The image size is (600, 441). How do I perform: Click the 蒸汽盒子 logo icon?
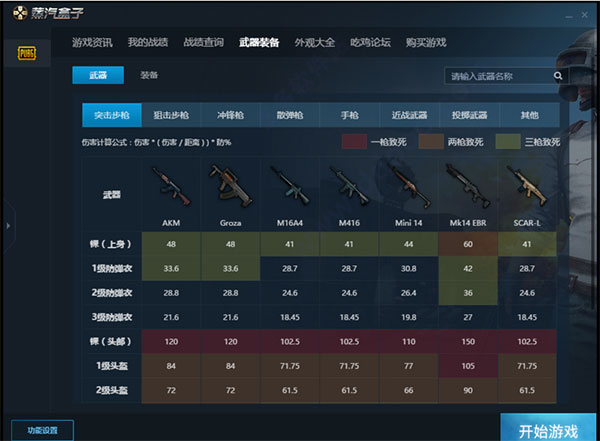pos(20,13)
